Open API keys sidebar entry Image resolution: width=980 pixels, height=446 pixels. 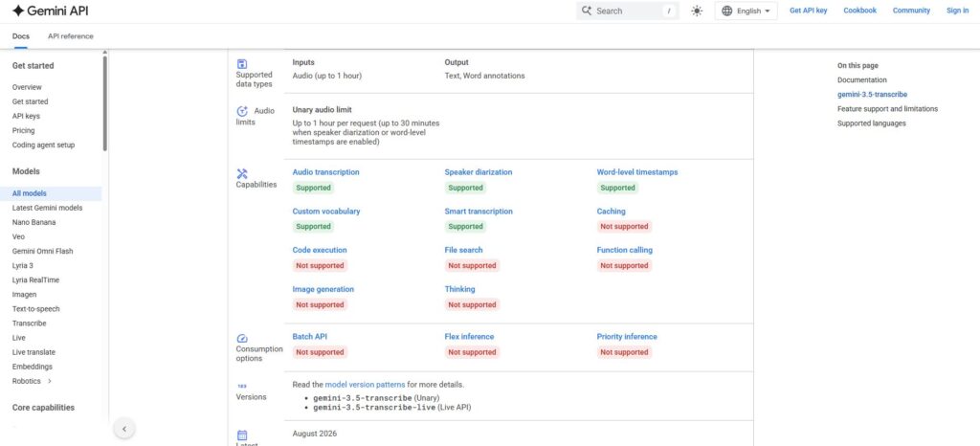click(26, 116)
